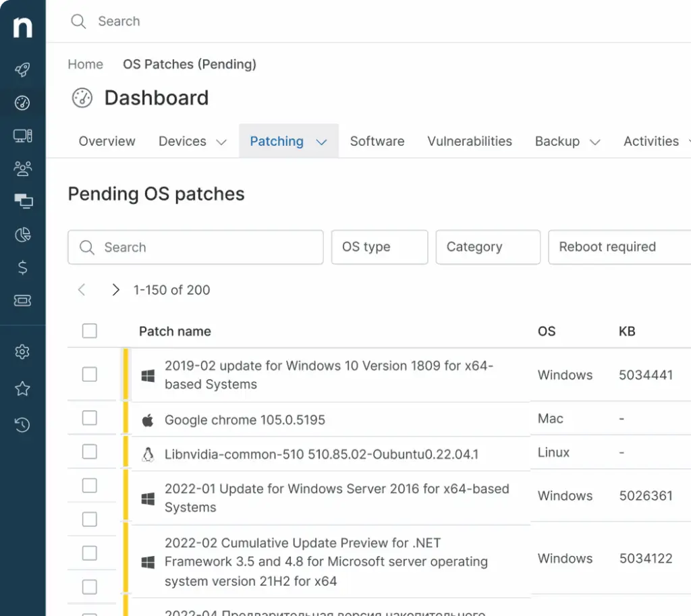Expand the Patching tab chevron
Image resolution: width=691 pixels, height=616 pixels.
[322, 142]
